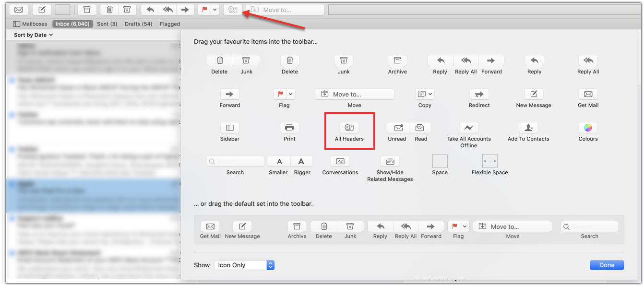This screenshot has width=644, height=286.
Task: Click the Smaller text size button
Action: (279, 161)
